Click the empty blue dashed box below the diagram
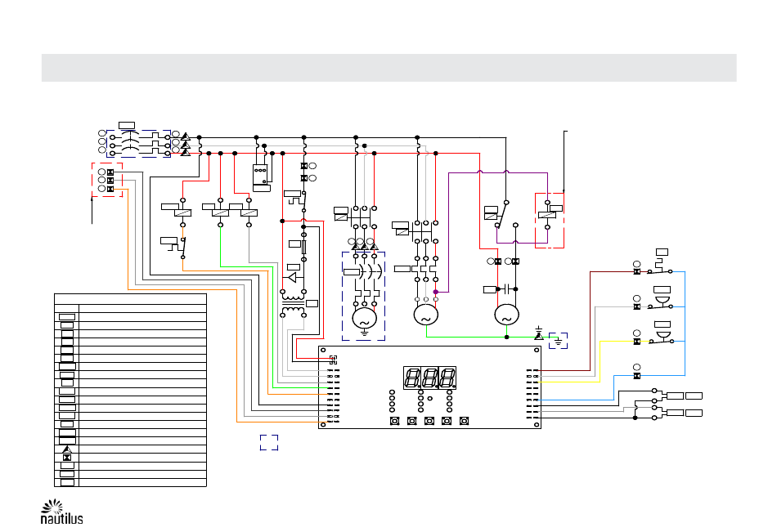The image size is (777, 532). click(x=269, y=442)
